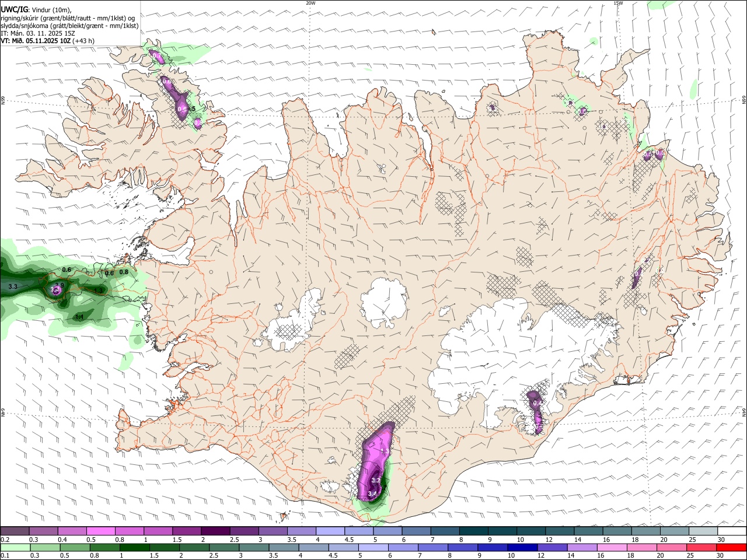Click the 'IT: Mán. 03. 11. 2025 15Z' timestamp
Viewport: 747px width, 560px height.
(x=38, y=33)
